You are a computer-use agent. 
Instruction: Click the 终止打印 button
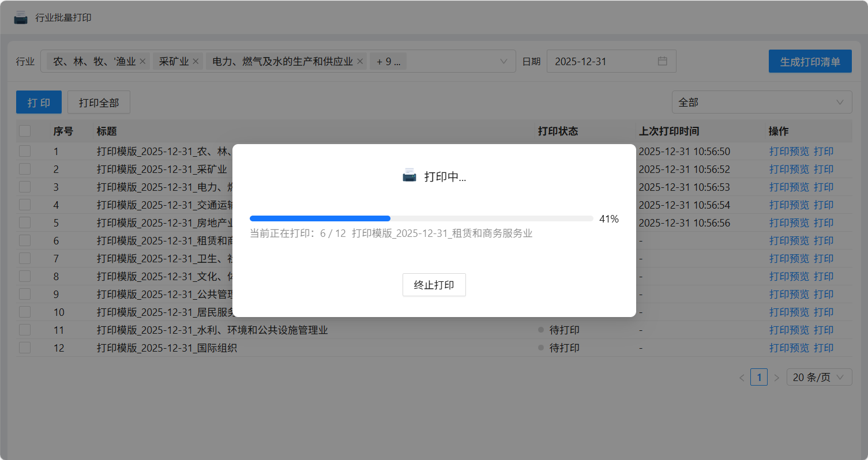pyautogui.click(x=434, y=285)
